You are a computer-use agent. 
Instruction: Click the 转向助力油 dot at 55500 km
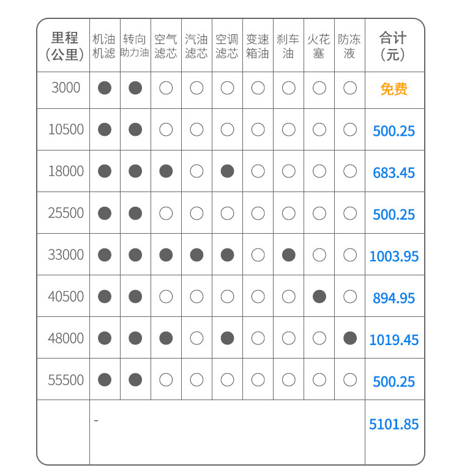[135, 380]
